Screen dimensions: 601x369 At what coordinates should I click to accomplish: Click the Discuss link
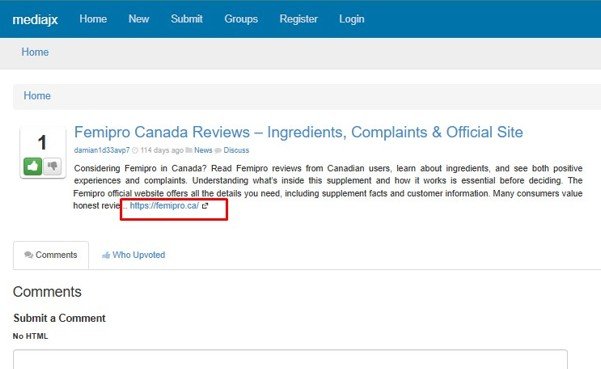(x=236, y=150)
